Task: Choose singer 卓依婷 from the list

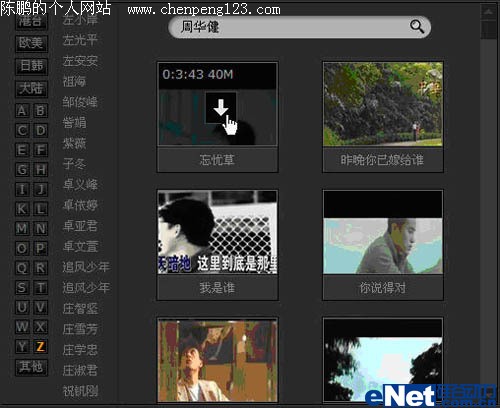Action: [80, 205]
